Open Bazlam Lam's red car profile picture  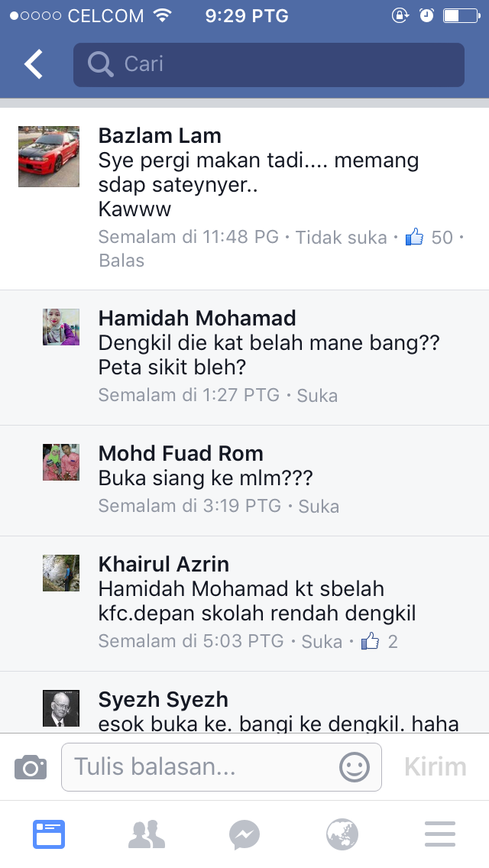(49, 157)
